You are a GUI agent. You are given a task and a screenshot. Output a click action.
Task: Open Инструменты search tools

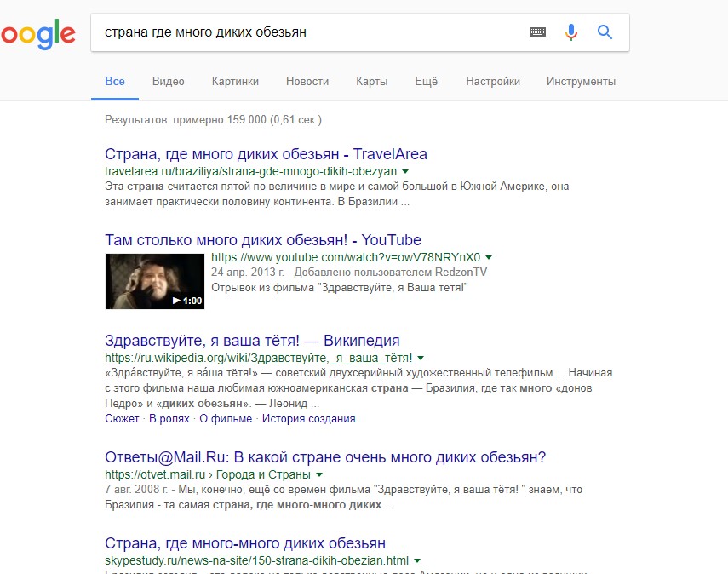(x=581, y=81)
